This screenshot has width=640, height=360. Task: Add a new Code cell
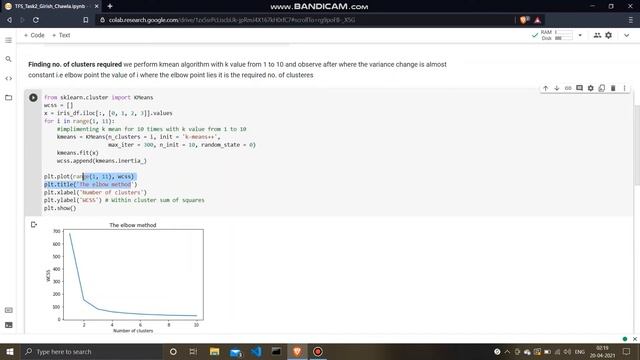click(x=34, y=35)
